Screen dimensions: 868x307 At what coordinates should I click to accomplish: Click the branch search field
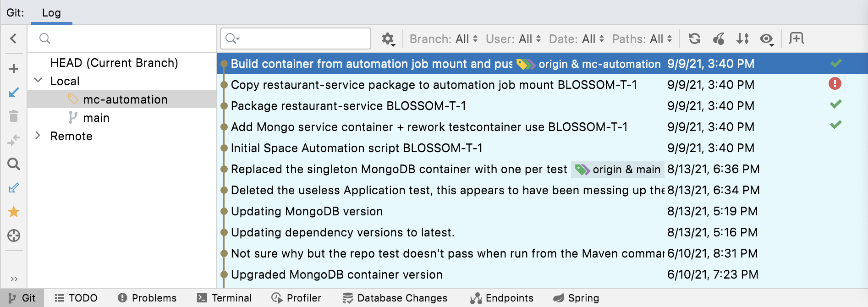122,38
